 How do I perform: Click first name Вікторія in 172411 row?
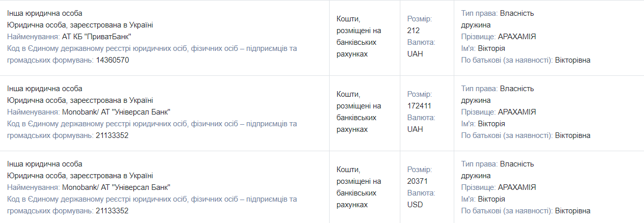tap(491, 124)
